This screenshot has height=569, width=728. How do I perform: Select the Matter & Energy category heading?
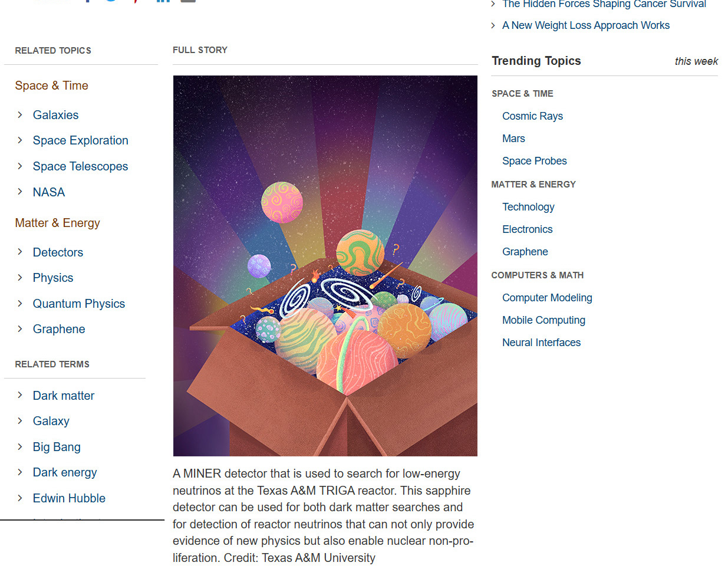pos(57,223)
